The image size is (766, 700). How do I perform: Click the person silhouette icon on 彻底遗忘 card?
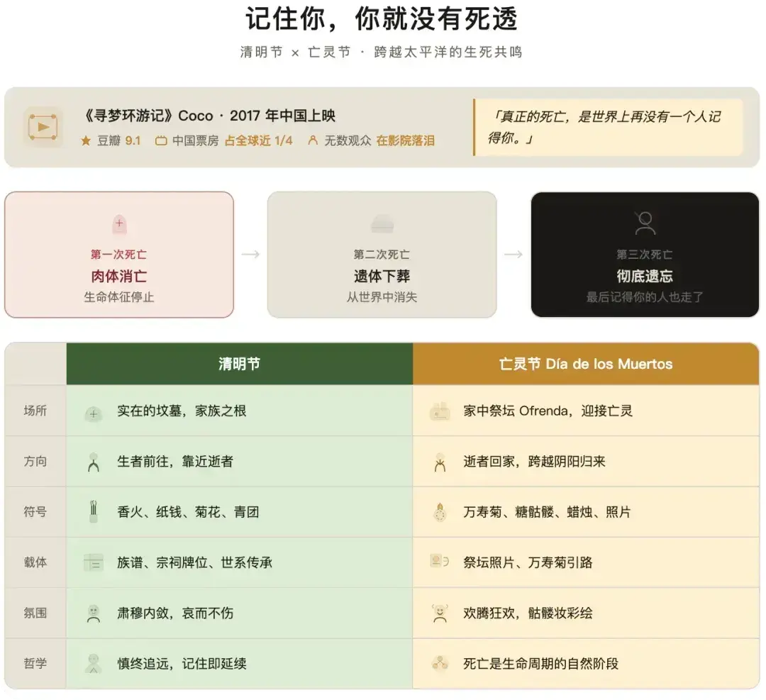(x=645, y=222)
